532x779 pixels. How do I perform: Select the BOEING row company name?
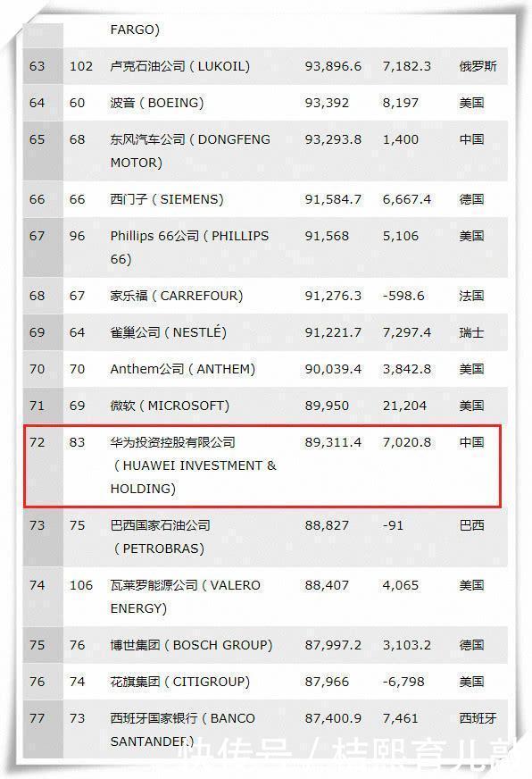(x=157, y=103)
